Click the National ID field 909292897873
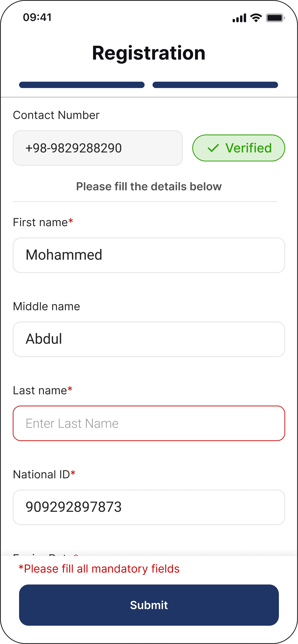Screen dimensions: 298x644 click(x=149, y=507)
